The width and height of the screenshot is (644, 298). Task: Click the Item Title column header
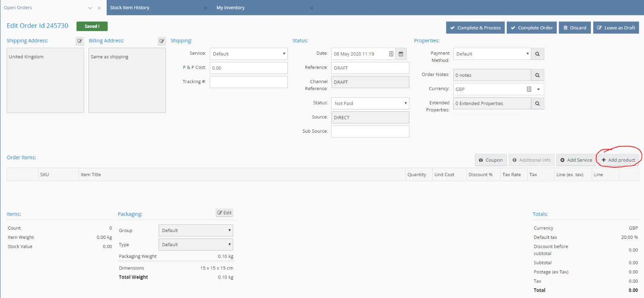coord(242,175)
